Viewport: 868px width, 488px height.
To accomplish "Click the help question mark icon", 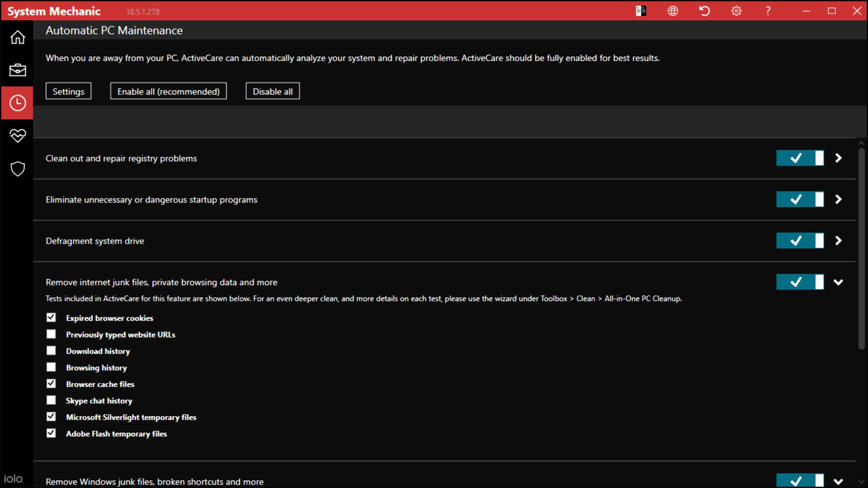I will [x=768, y=11].
